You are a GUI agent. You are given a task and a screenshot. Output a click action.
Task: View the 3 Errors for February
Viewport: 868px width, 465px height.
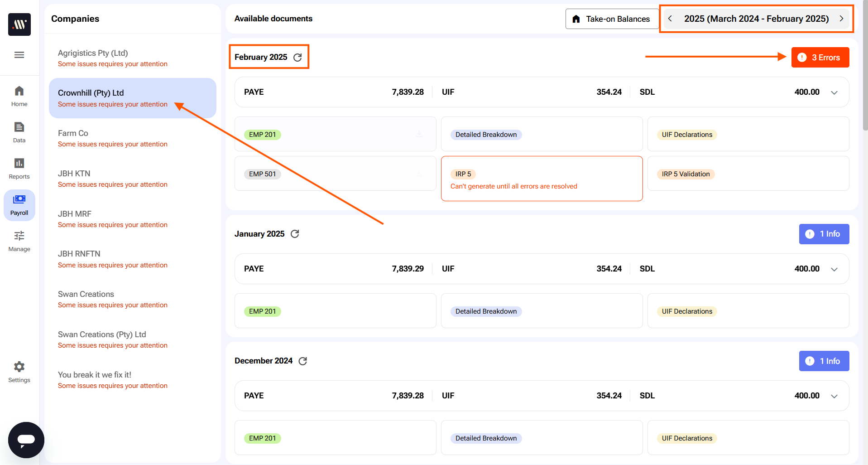point(820,58)
